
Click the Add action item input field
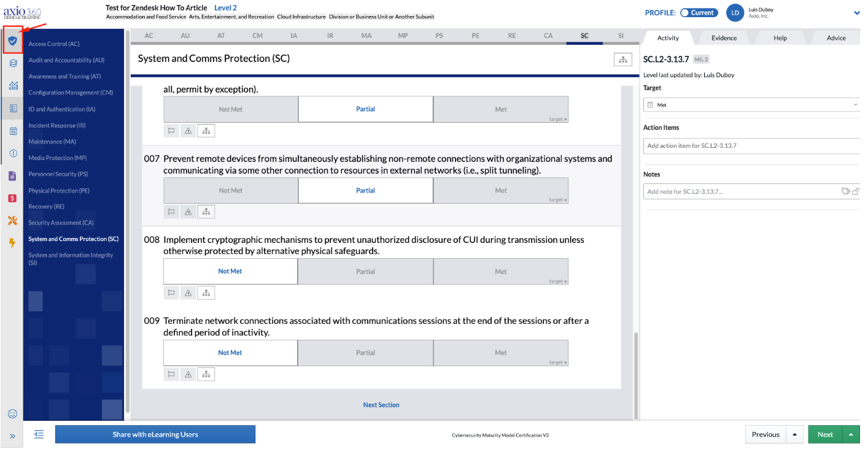[752, 146]
